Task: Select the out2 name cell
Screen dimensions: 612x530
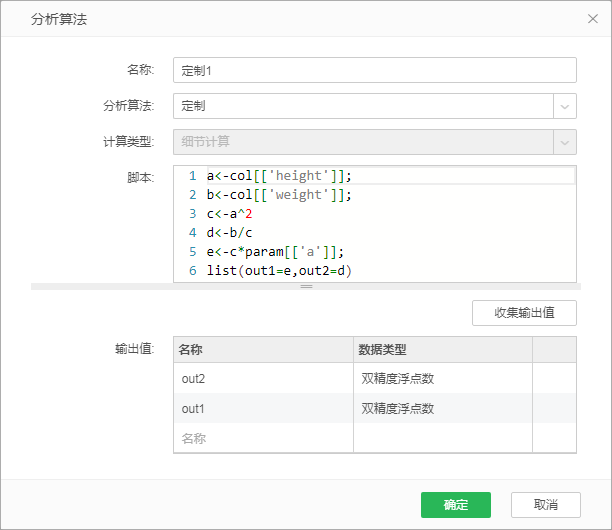Action: click(263, 379)
